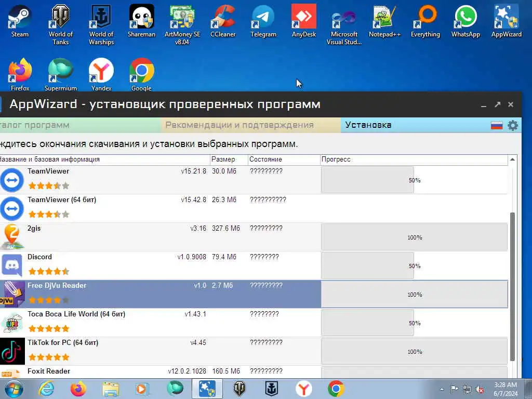Open WhatsApp desktop shortcut
The height and width of the screenshot is (399, 532).
tap(465, 21)
